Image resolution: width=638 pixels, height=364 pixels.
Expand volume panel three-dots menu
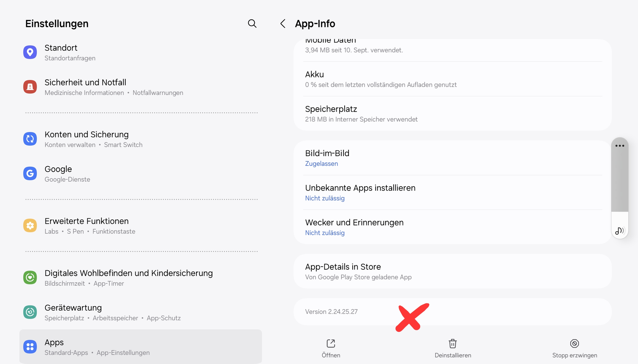pyautogui.click(x=620, y=146)
